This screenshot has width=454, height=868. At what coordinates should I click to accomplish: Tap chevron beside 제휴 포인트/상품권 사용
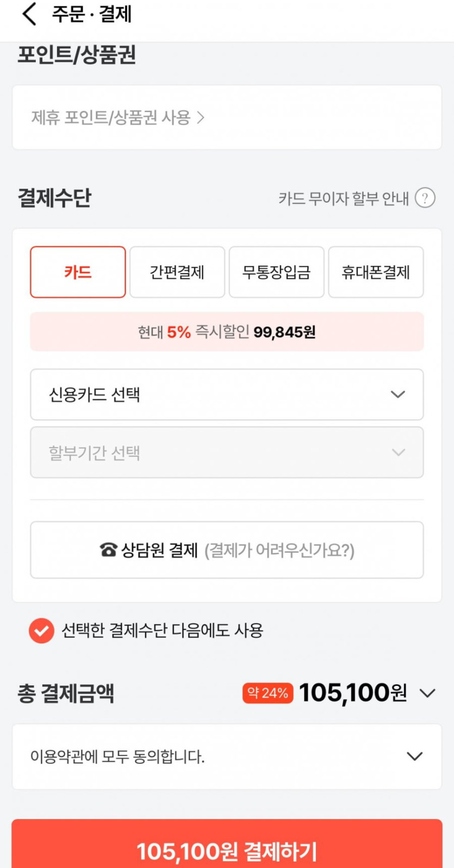[201, 117]
